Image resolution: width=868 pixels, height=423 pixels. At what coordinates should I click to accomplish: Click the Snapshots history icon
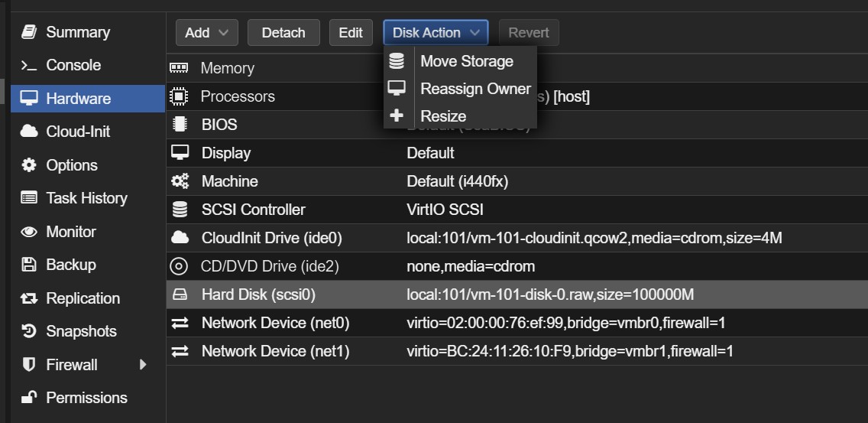click(29, 331)
